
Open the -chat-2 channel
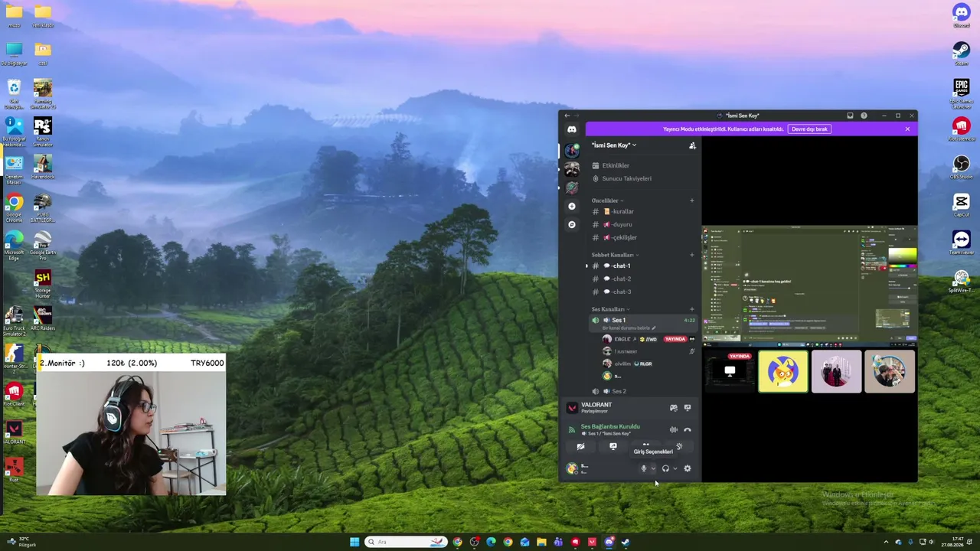(643, 279)
